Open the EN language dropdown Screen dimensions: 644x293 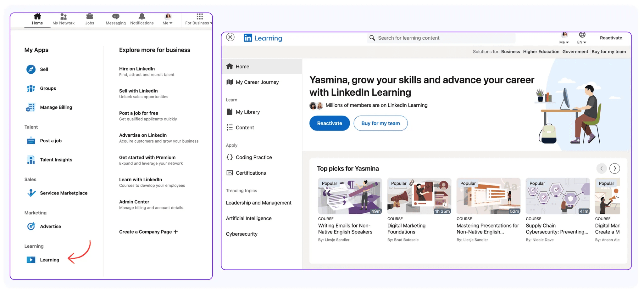point(582,42)
